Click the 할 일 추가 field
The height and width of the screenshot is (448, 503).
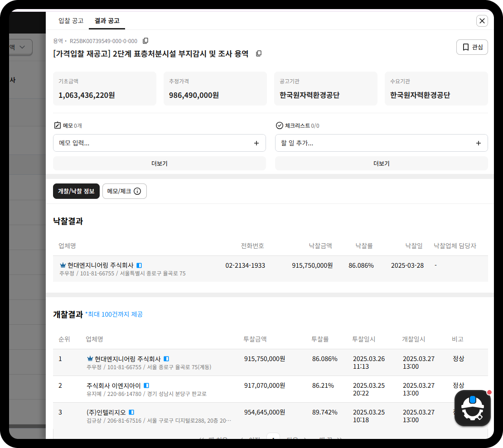(382, 143)
